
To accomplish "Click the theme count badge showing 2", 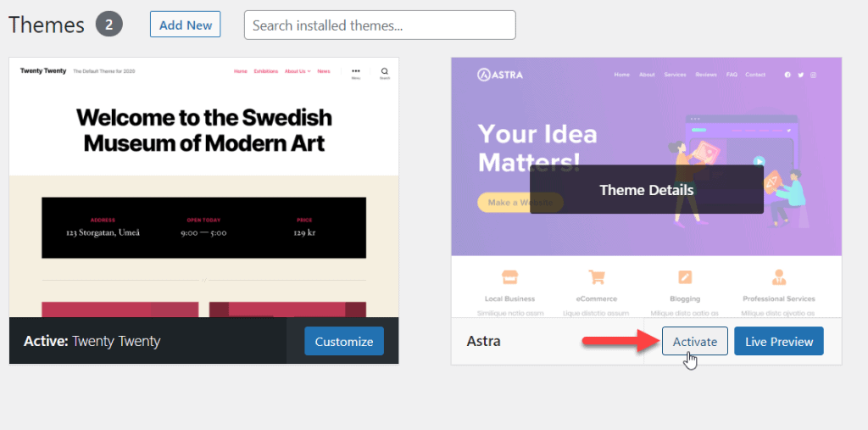I will click(x=109, y=25).
